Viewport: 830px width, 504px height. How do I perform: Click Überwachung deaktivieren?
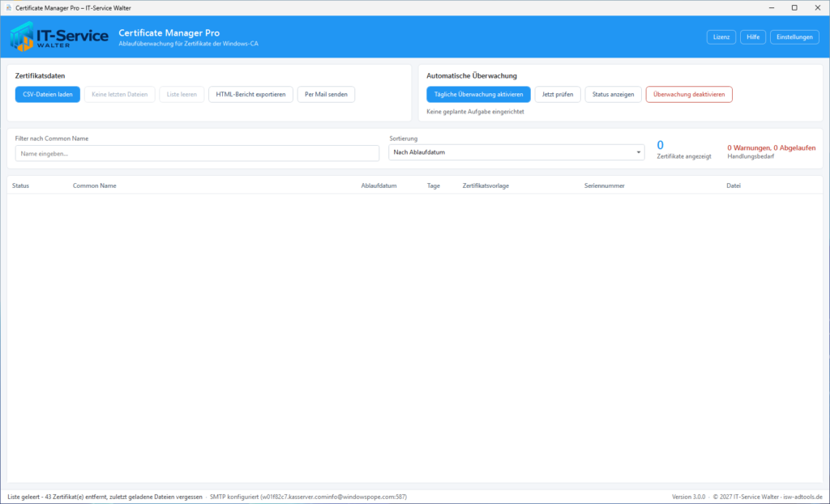[689, 94]
